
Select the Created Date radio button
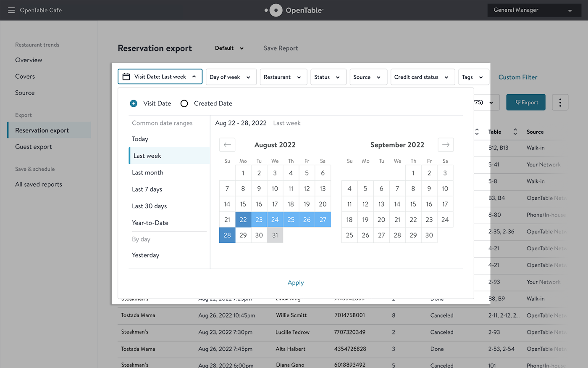[x=184, y=103]
